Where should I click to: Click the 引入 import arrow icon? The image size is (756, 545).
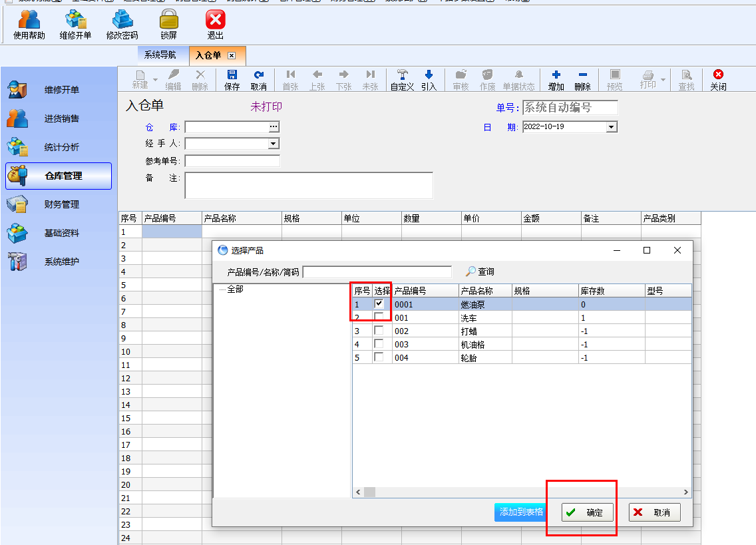[x=429, y=80]
